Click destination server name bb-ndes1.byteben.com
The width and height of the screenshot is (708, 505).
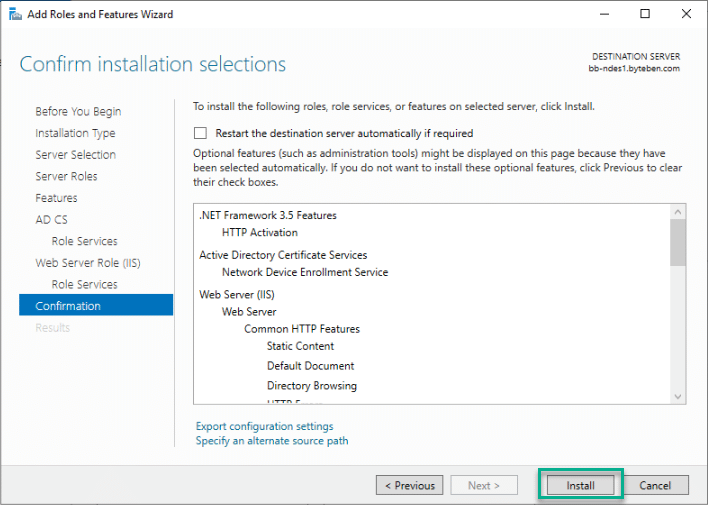click(x=634, y=69)
